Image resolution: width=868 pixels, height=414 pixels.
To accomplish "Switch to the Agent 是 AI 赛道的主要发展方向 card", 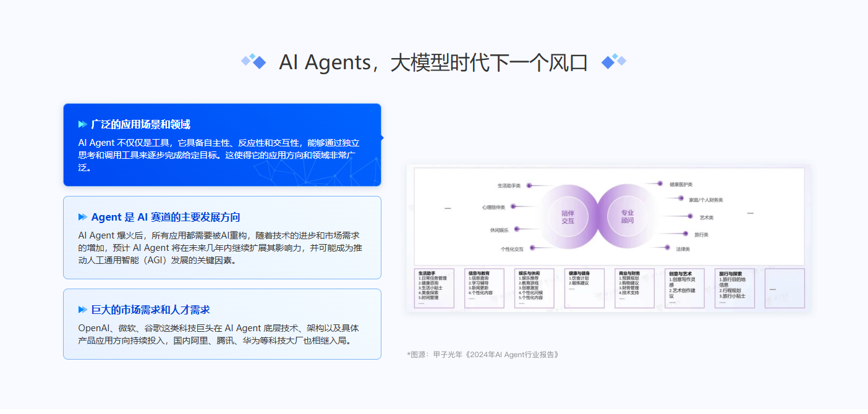I will click(222, 237).
